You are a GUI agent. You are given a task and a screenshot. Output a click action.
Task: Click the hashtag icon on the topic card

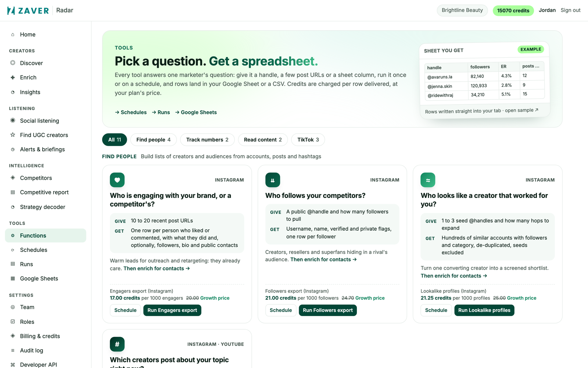point(117,344)
